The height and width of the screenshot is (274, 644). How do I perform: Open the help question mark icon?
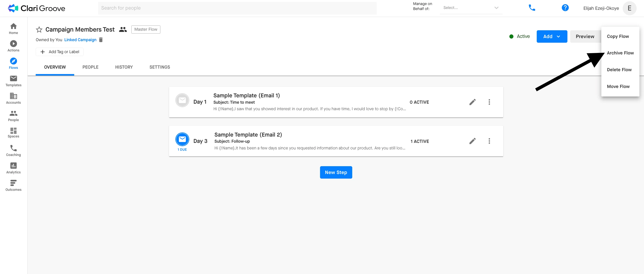[565, 8]
